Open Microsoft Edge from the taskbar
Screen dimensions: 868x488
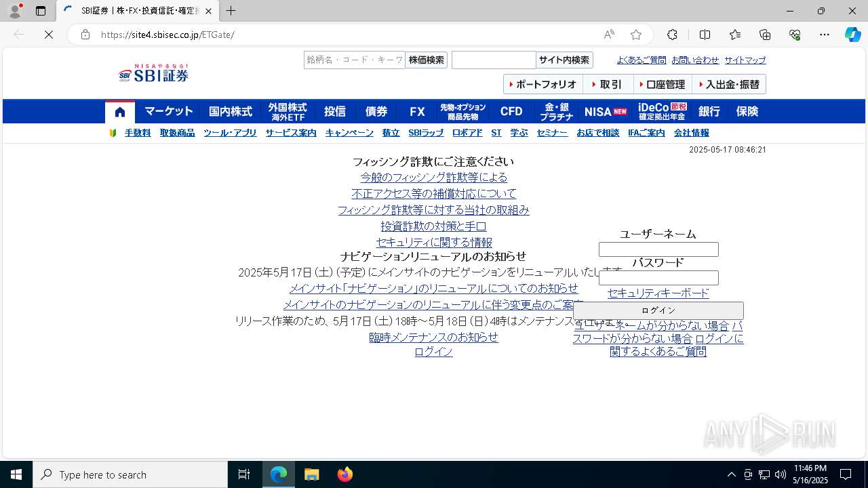pyautogui.click(x=279, y=474)
